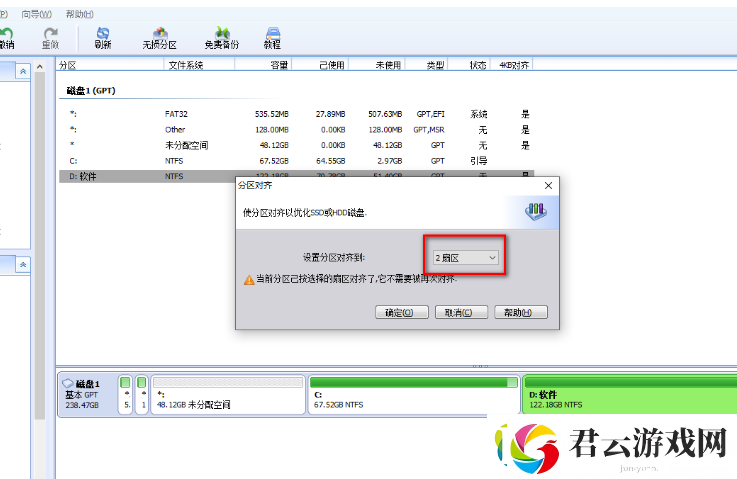Screen dimensions: 737x479
Task: Sort by 未使用 column header
Action: tap(377, 65)
